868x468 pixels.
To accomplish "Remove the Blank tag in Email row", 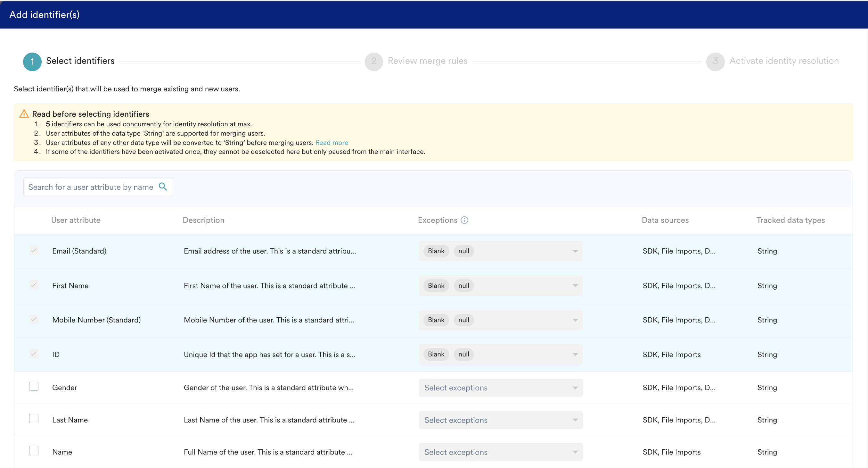I will (x=436, y=251).
